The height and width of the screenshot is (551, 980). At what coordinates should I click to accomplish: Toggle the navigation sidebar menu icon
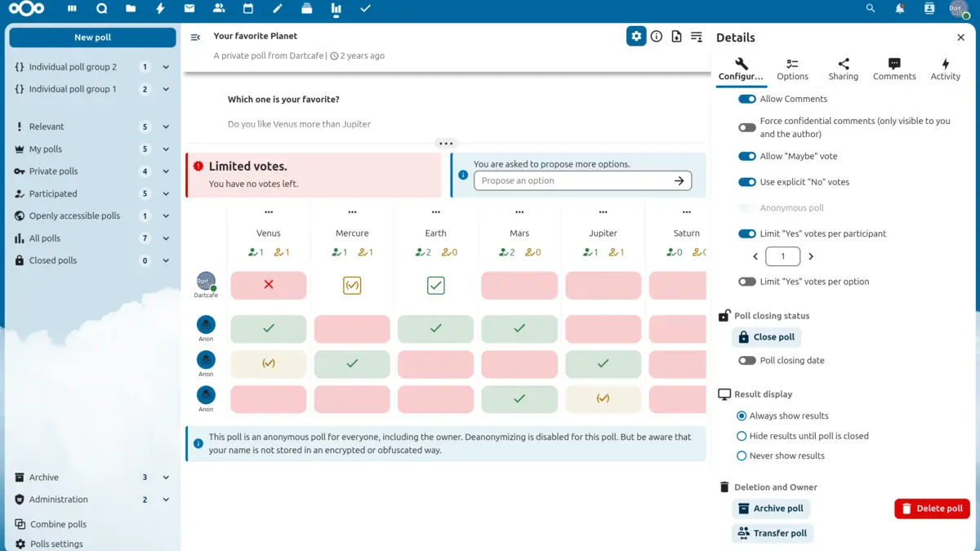point(195,38)
